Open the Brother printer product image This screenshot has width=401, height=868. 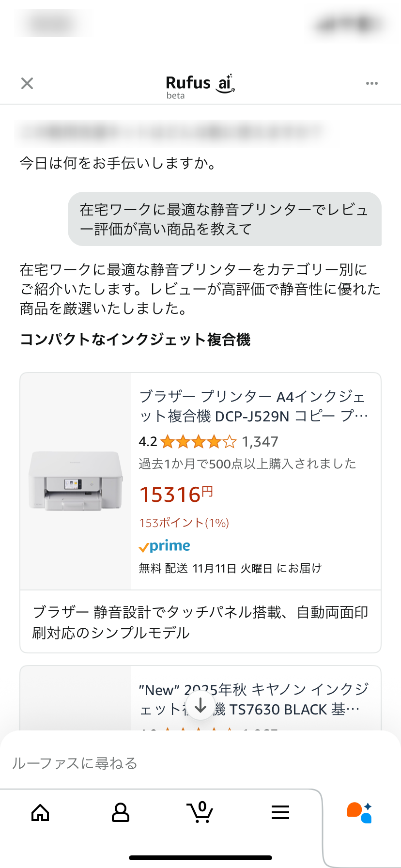76,480
